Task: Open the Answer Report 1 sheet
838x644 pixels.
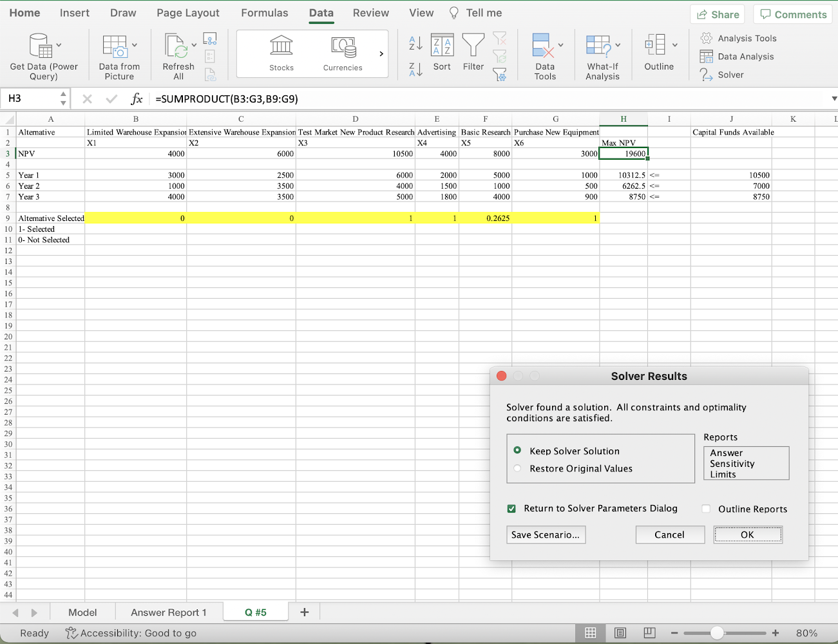Action: pyautogui.click(x=168, y=612)
